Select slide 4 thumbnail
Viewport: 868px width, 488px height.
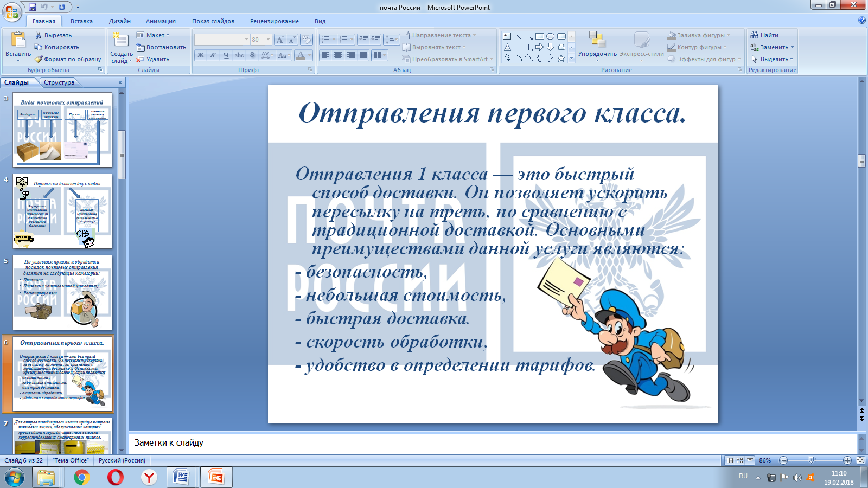point(62,211)
